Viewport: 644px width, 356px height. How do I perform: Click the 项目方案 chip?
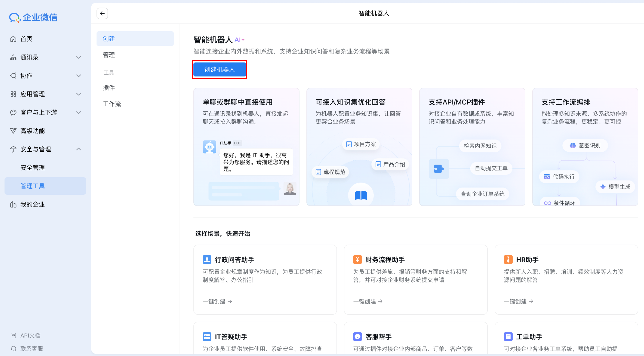tap(361, 144)
